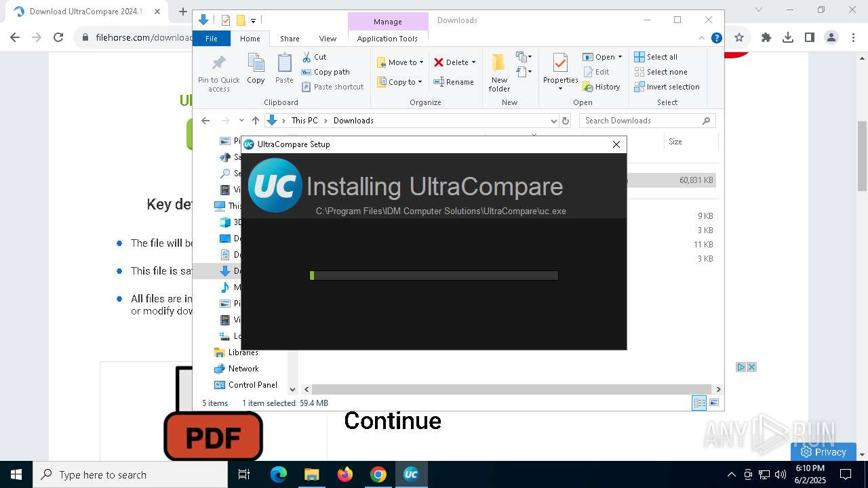868x488 pixels.
Task: Open the File menu in Explorer
Action: pos(212,39)
